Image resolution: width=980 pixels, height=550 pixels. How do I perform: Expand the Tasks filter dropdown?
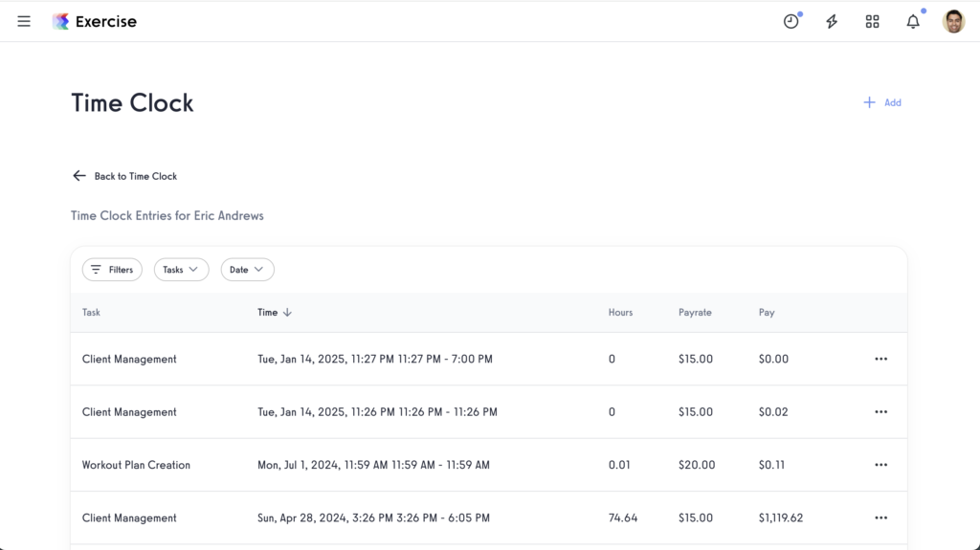181,270
